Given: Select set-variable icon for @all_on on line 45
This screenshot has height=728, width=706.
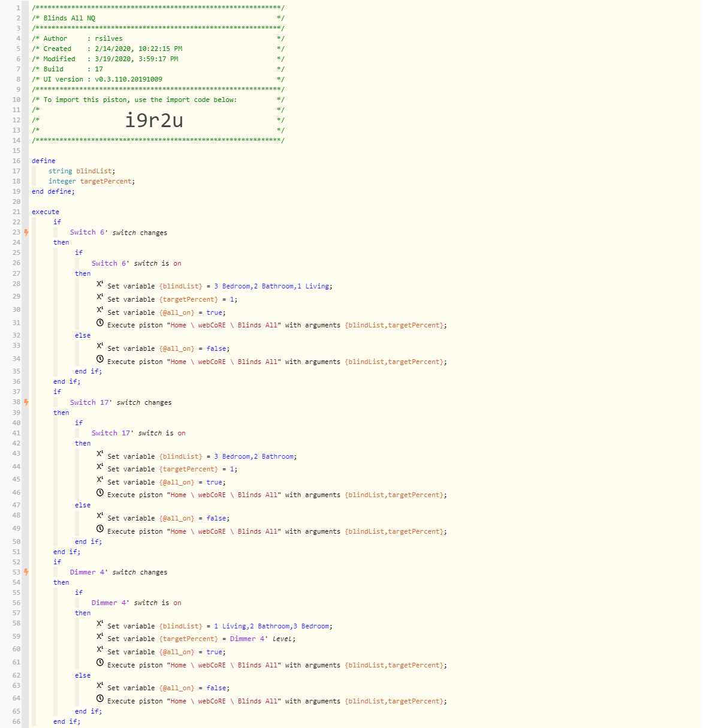Looking at the screenshot, I should [x=100, y=480].
